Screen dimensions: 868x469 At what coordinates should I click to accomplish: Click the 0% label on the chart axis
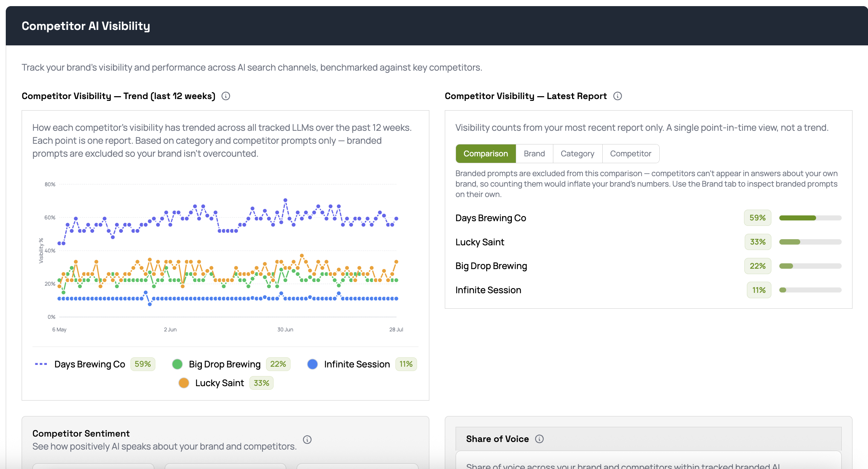click(x=52, y=317)
